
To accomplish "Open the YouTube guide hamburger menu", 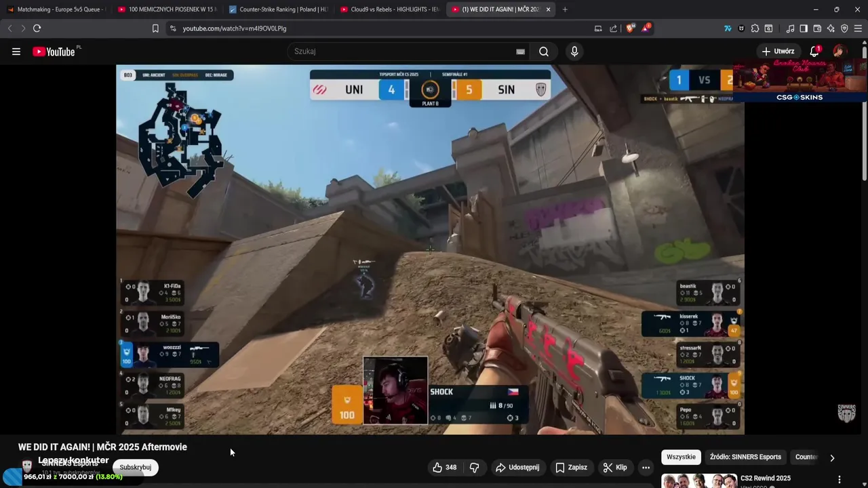I will (x=16, y=52).
